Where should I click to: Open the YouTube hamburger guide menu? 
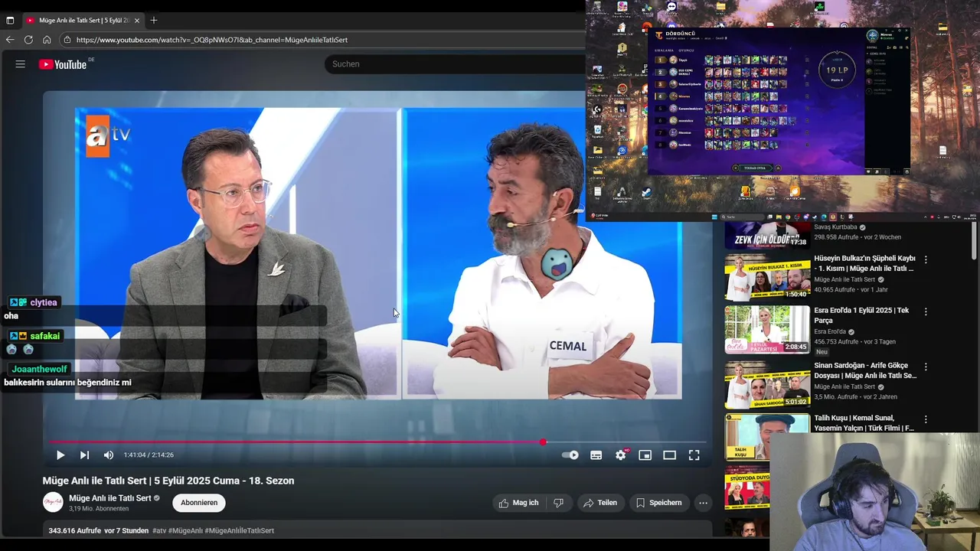coord(21,64)
